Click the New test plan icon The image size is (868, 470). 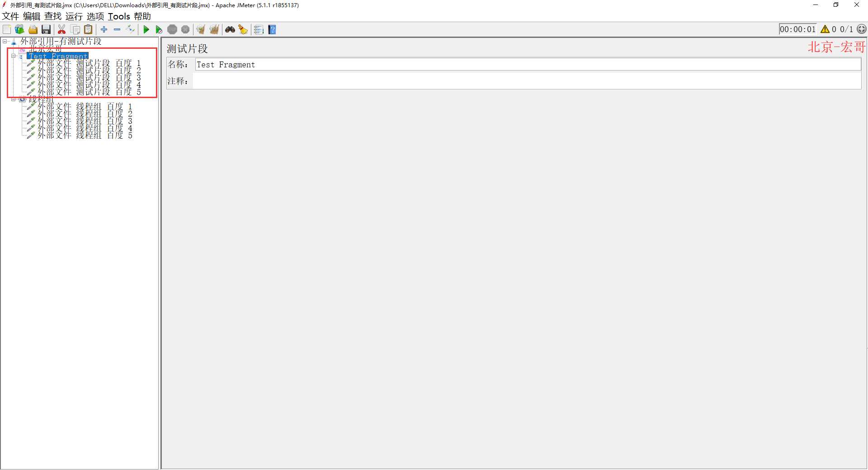click(x=7, y=29)
